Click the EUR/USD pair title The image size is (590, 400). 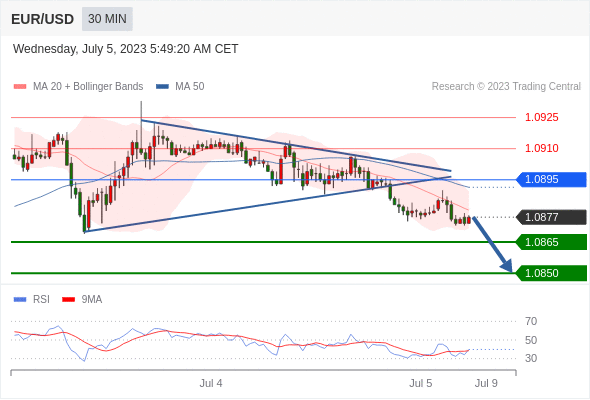[43, 19]
